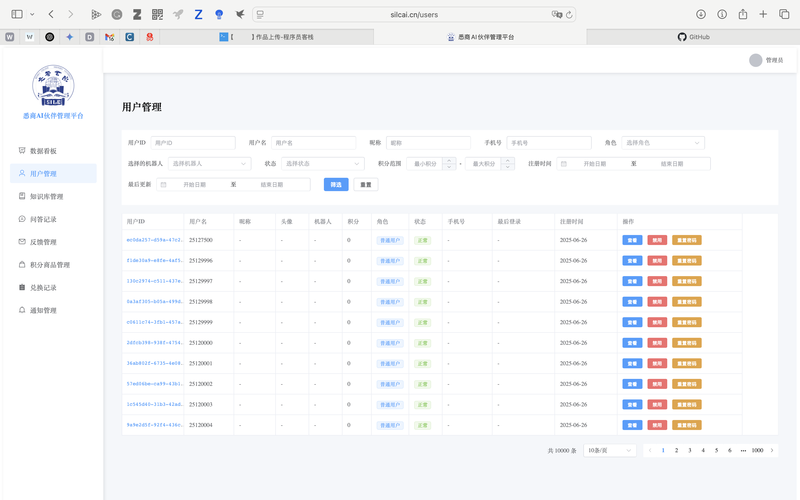Jump to page 1000 in pagination
The width and height of the screenshot is (800, 500).
[x=757, y=451]
